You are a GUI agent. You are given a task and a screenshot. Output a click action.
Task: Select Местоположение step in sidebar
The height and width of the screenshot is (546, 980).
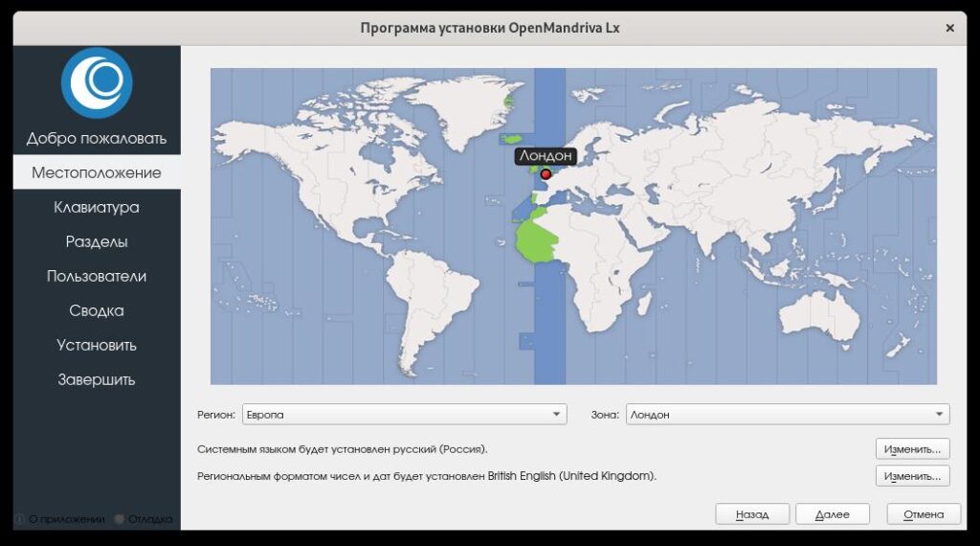[97, 172]
